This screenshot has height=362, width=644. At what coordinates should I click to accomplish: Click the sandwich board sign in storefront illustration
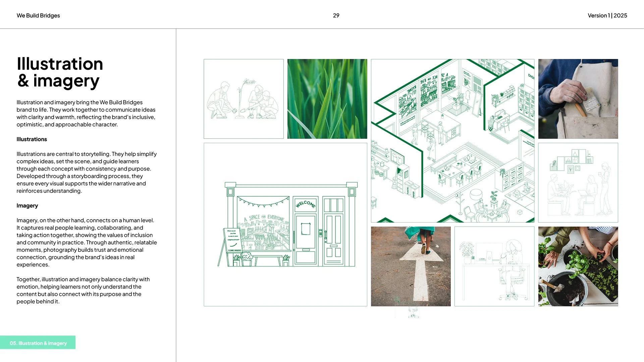233,241
